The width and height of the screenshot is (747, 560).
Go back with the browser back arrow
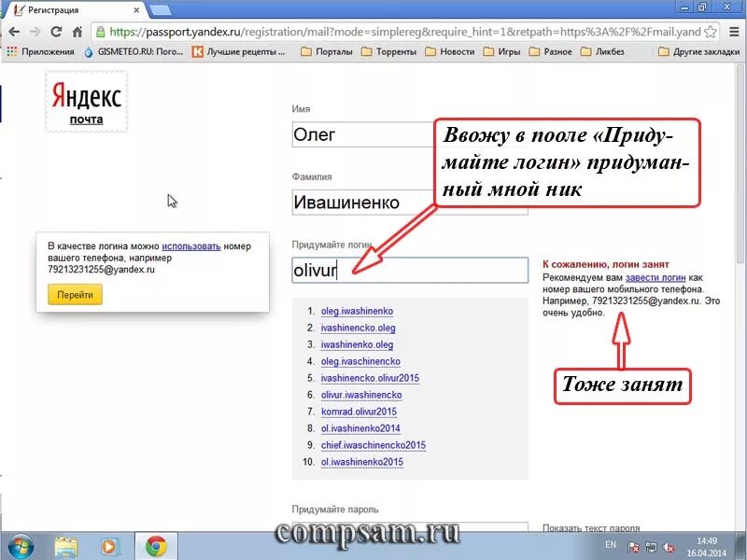click(x=14, y=32)
